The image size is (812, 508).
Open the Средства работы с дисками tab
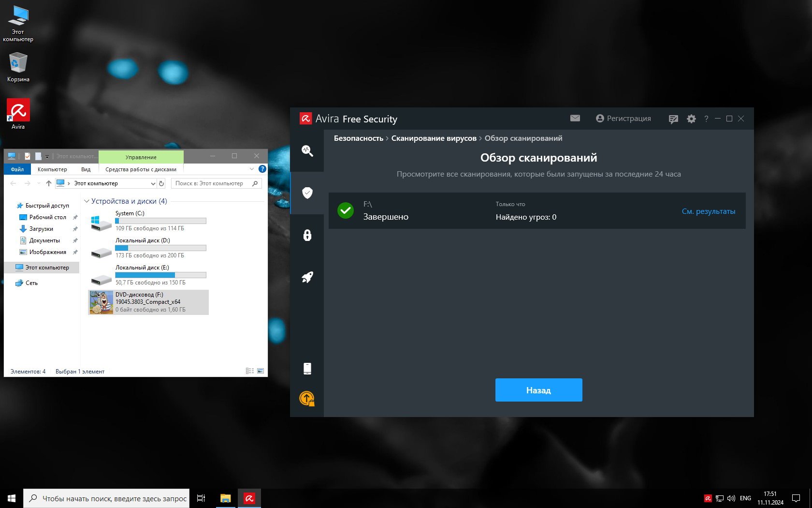[141, 169]
